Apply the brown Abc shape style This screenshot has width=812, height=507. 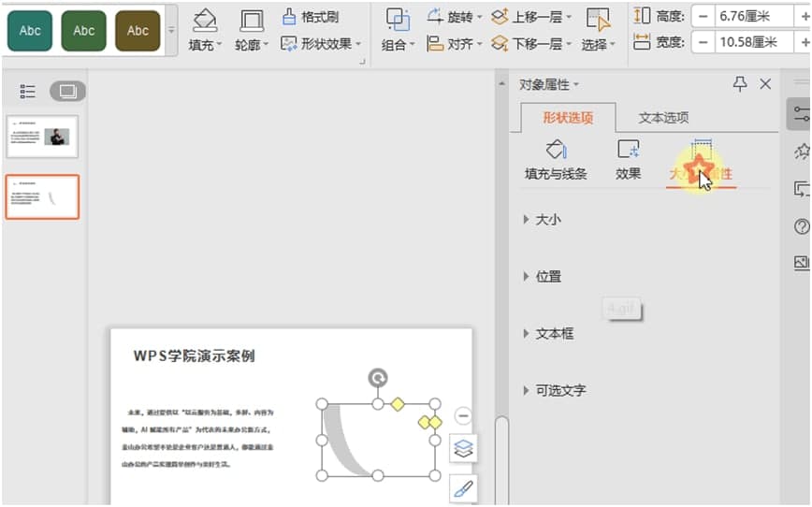[138, 31]
